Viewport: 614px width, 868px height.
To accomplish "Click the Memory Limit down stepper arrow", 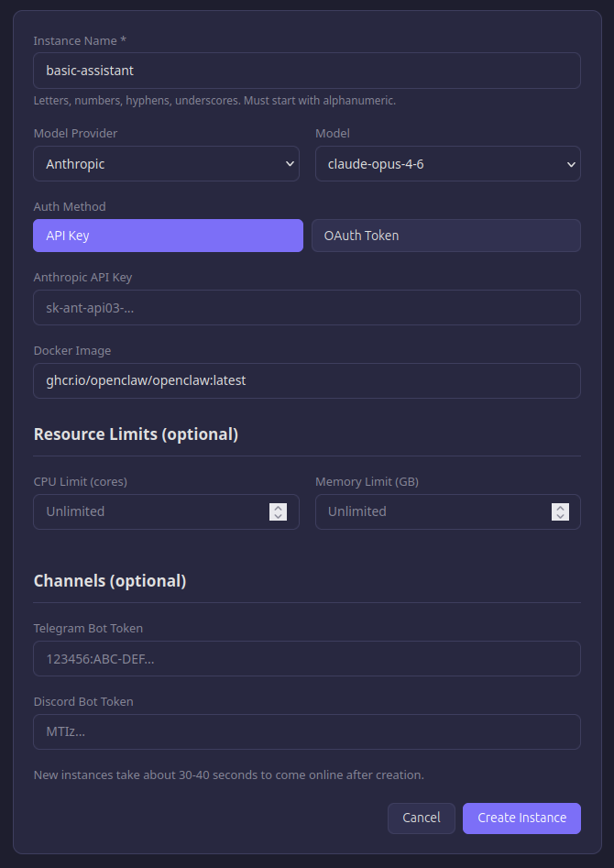I will [559, 516].
